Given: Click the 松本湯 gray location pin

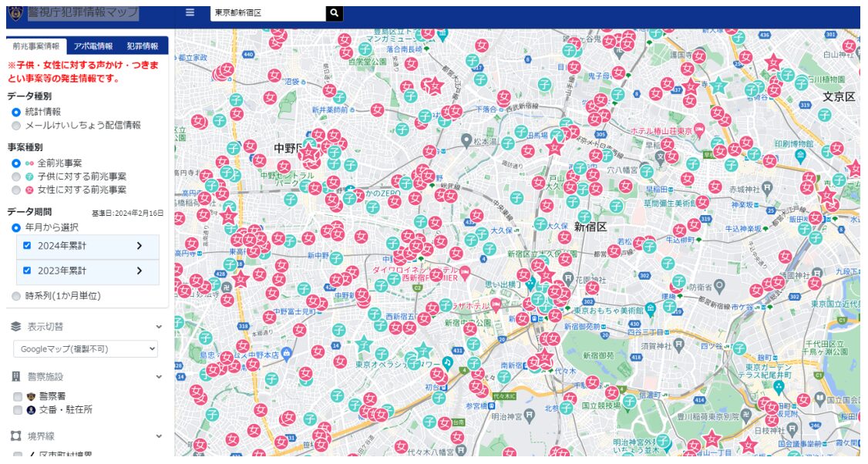Looking at the screenshot, I should (x=466, y=140).
